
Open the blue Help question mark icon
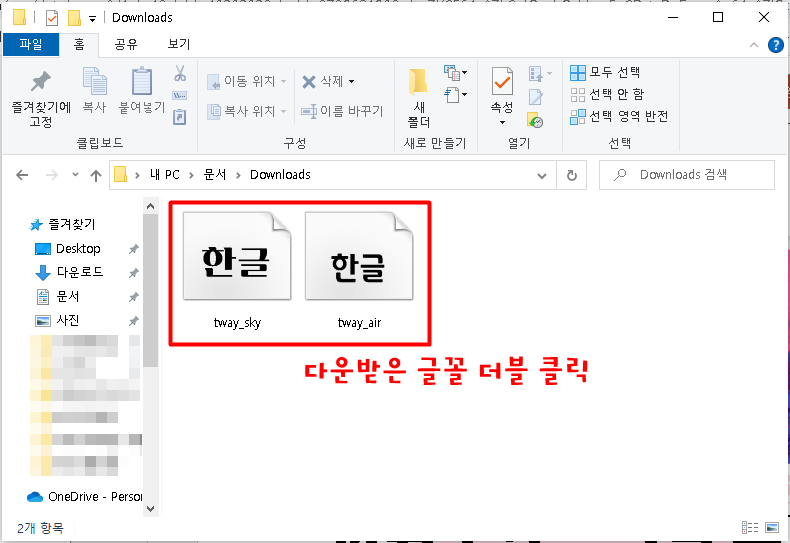click(x=775, y=45)
